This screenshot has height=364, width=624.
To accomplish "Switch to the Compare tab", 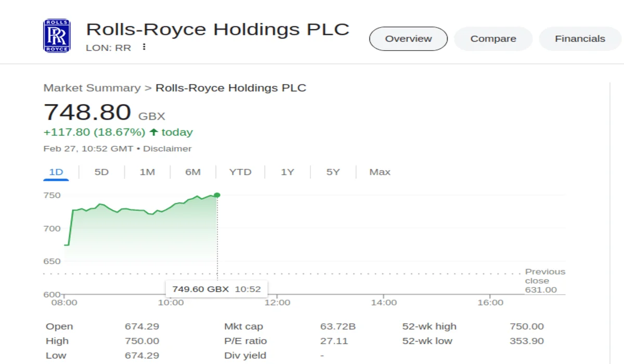I will tap(493, 39).
